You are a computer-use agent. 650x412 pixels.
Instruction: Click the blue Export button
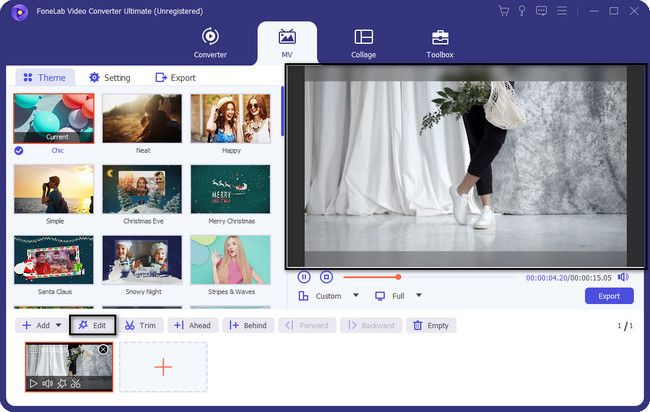[609, 296]
